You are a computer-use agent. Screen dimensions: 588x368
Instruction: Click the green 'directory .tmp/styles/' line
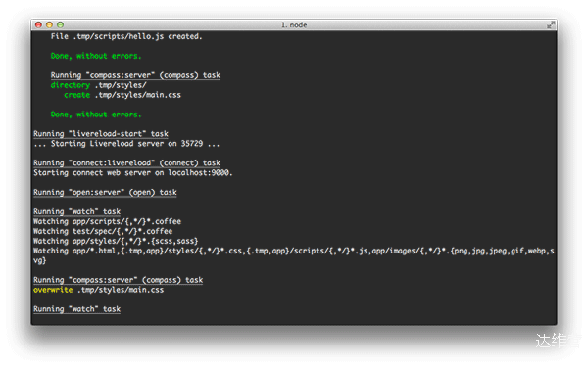tap(99, 85)
